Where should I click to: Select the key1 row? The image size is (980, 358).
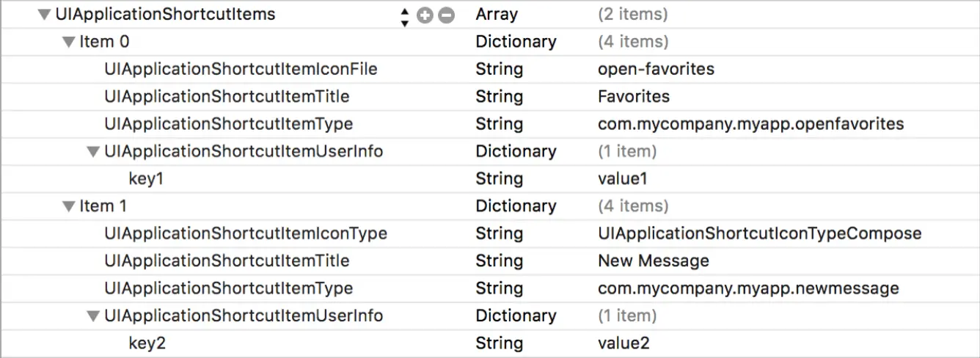(x=490, y=179)
